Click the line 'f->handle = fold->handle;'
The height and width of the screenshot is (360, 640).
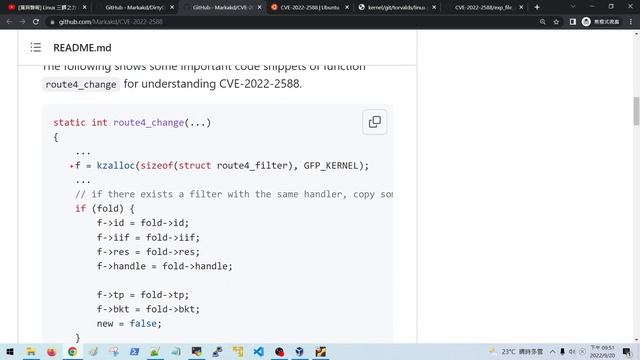pyautogui.click(x=164, y=266)
